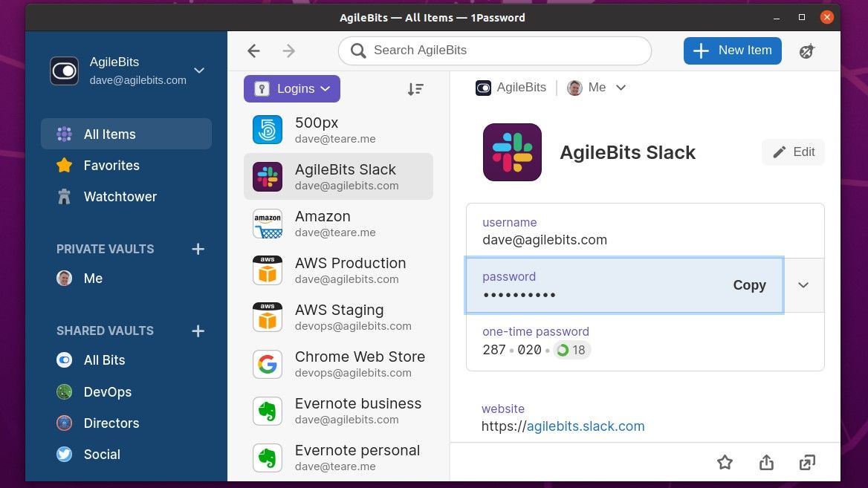Open the agilebits.slack.com website link

(585, 426)
